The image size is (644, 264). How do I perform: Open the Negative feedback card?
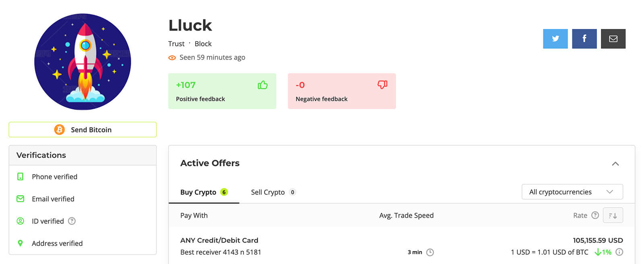[x=342, y=91]
